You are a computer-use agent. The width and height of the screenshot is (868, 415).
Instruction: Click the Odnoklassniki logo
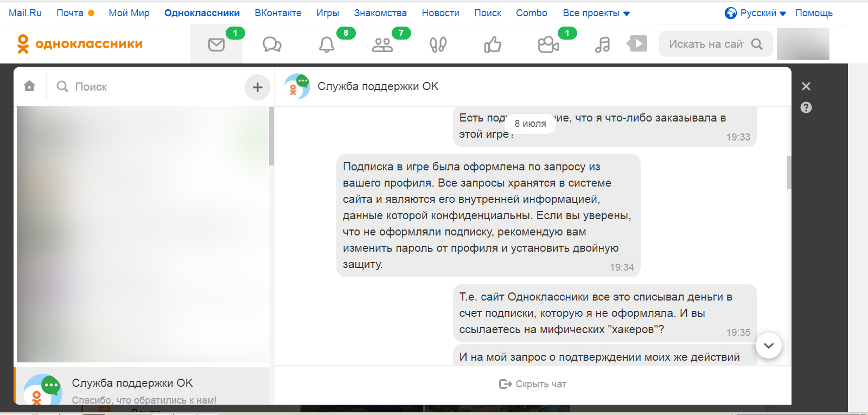[x=80, y=44]
